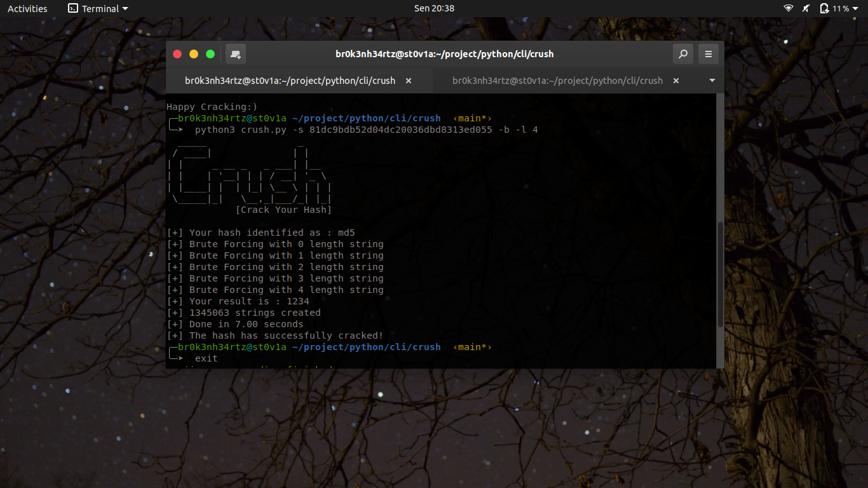Expand the tab list dropdown arrow
Image resolution: width=868 pixels, height=488 pixels.
click(712, 81)
